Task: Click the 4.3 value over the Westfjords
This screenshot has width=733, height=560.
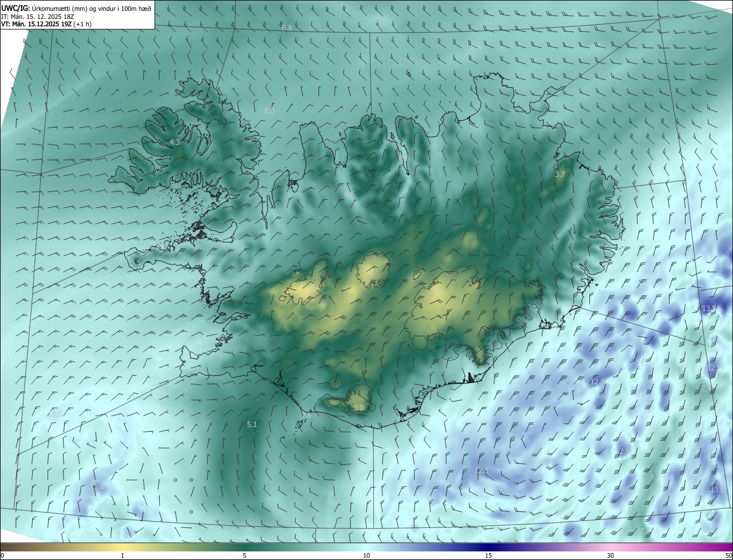Action: 174,142
